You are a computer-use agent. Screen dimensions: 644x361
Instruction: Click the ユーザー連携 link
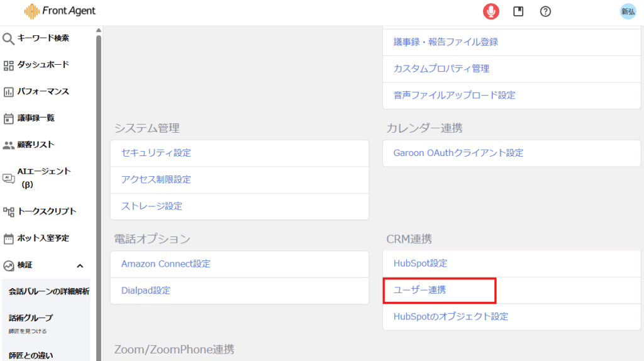pos(420,290)
